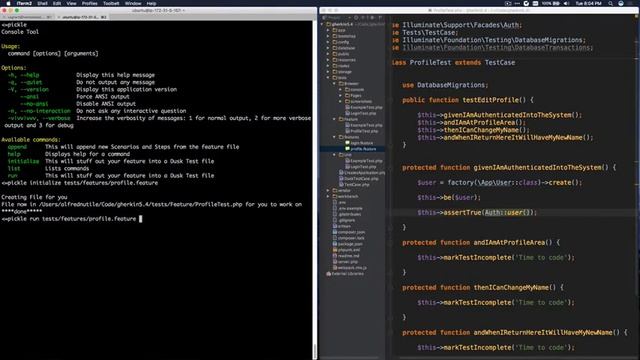Click the volume icon in the menu bar
The height and width of the screenshot is (360, 640).
tap(567, 3)
